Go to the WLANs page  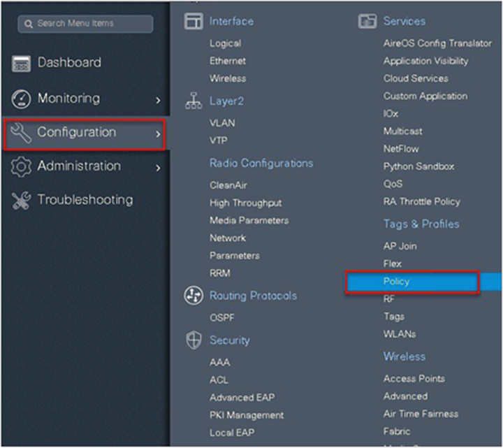400,334
